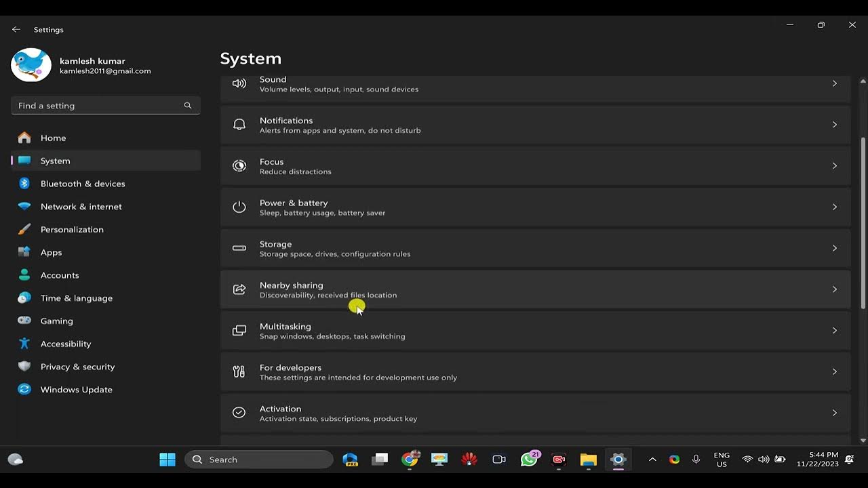Click the Storage drive icon
Image resolution: width=868 pixels, height=488 pixels.
tap(239, 248)
